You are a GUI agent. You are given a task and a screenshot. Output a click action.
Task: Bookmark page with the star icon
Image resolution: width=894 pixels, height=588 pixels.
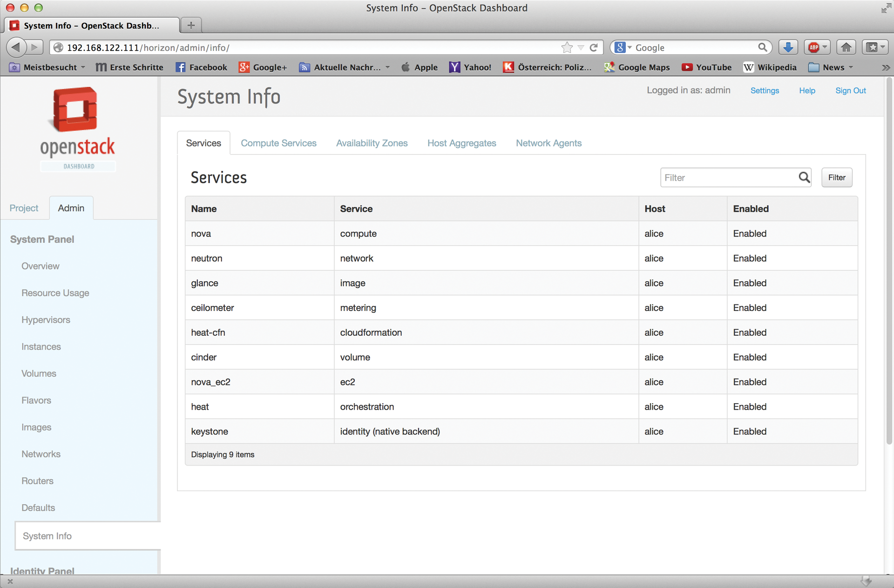567,47
